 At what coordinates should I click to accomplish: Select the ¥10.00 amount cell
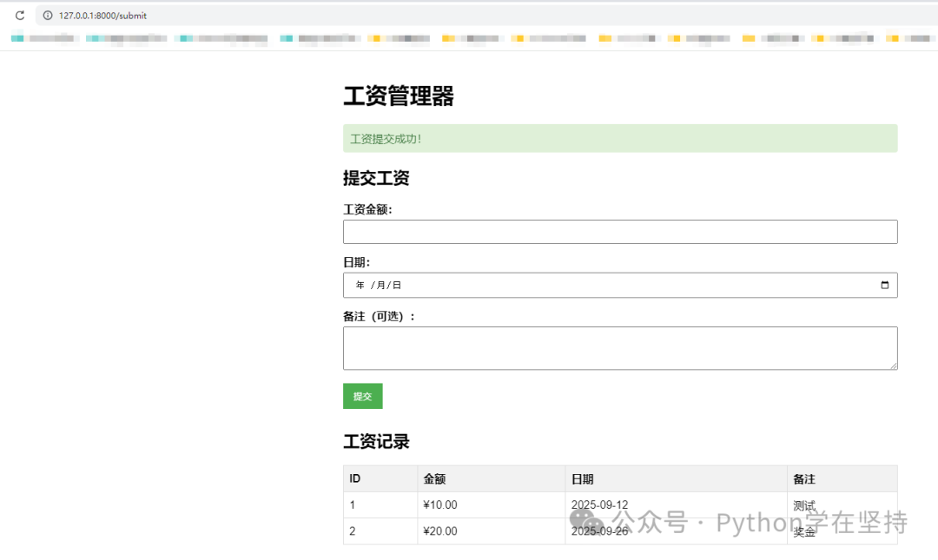click(x=491, y=505)
